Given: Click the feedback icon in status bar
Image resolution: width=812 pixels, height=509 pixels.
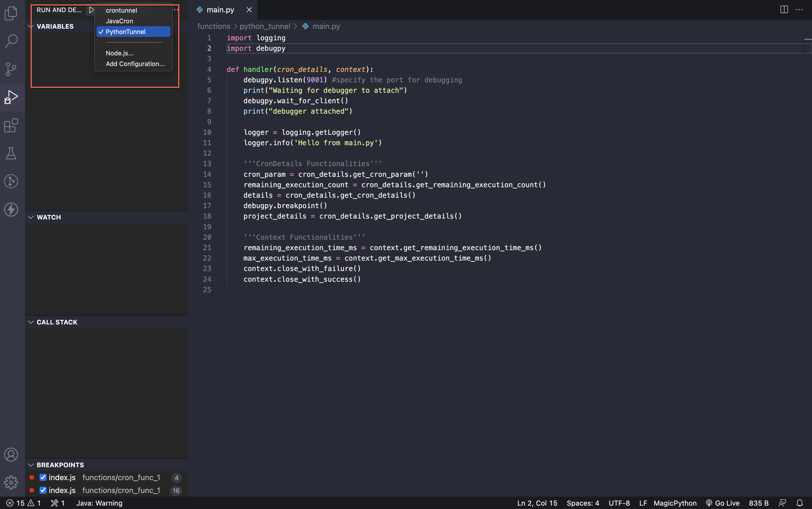Looking at the screenshot, I should click(782, 503).
